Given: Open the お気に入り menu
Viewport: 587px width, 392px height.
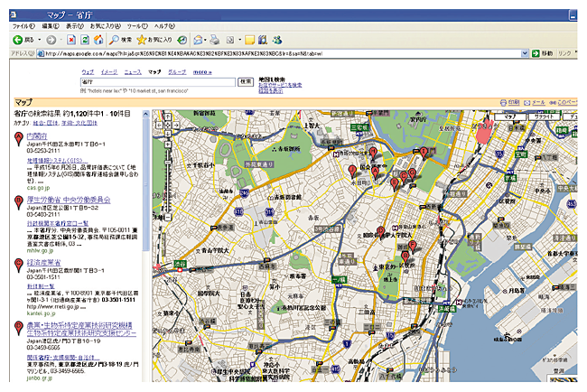Looking at the screenshot, I should (106, 26).
